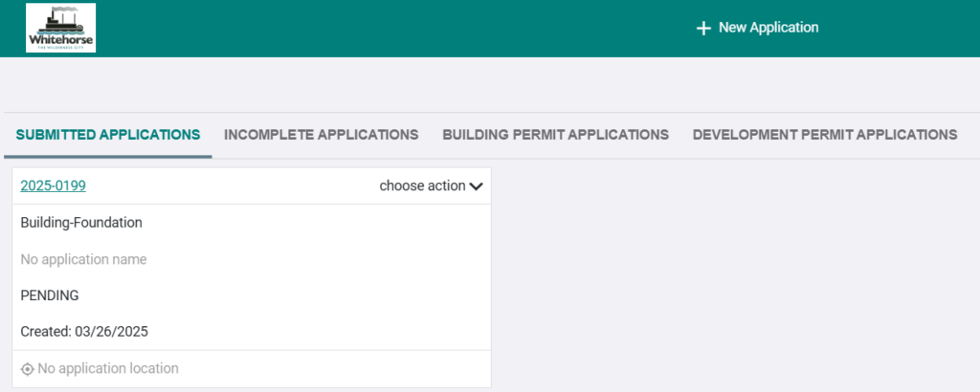Open application 2025-0199 link
Viewport: 980px width, 392px height.
point(53,186)
